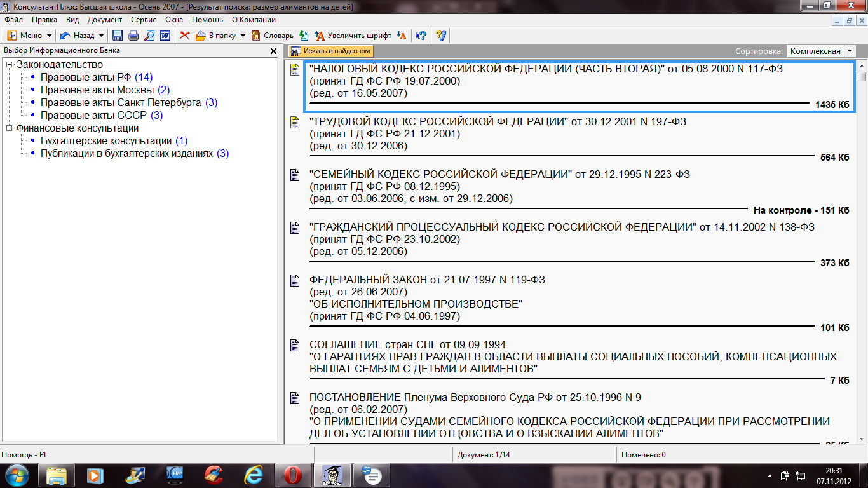Open the Меню dropdown arrow

tap(49, 36)
